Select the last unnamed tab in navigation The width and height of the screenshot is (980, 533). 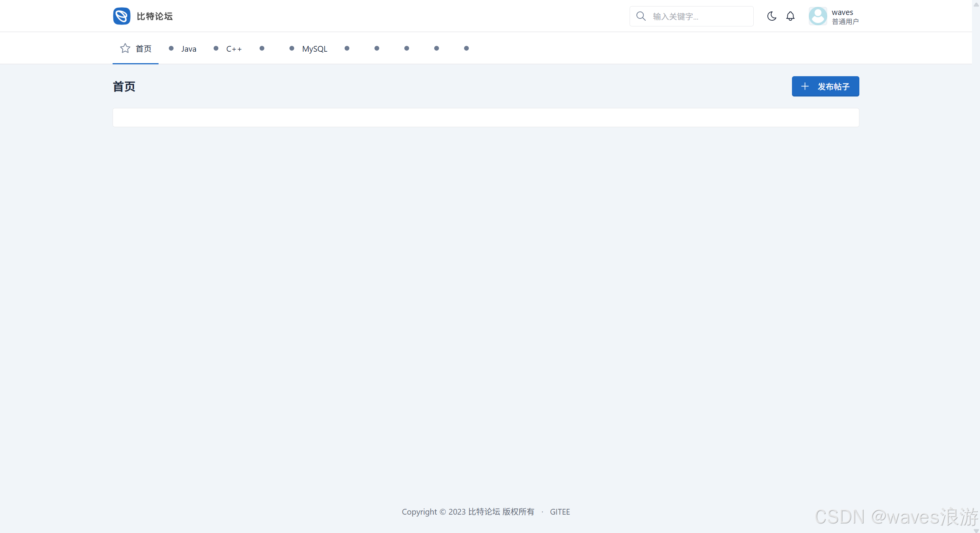(x=466, y=48)
